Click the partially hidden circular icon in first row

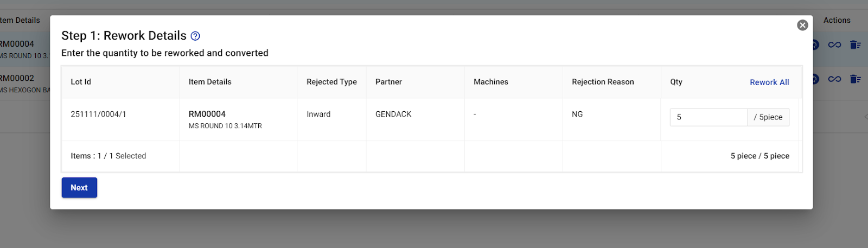[x=815, y=45]
